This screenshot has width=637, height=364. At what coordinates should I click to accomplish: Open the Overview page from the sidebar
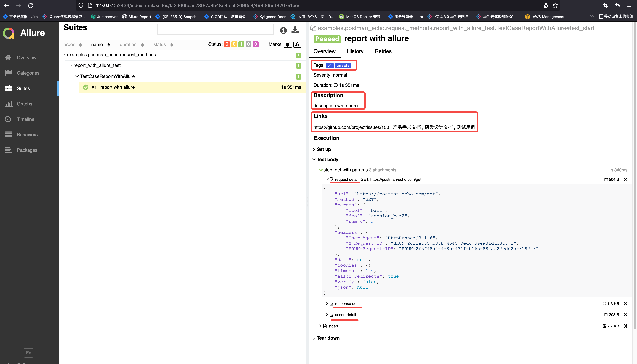click(27, 57)
